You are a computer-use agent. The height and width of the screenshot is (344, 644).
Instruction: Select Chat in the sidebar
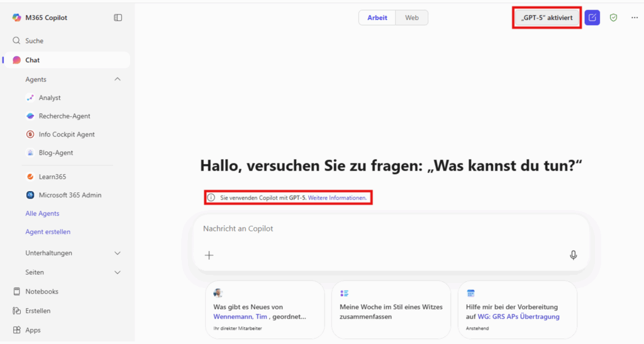tap(67, 60)
